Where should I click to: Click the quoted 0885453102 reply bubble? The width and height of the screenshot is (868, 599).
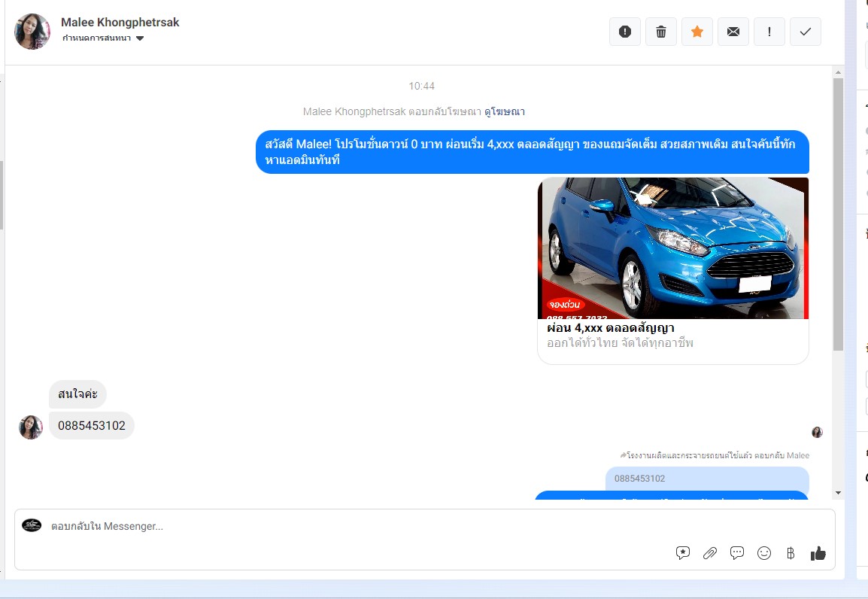(x=707, y=479)
